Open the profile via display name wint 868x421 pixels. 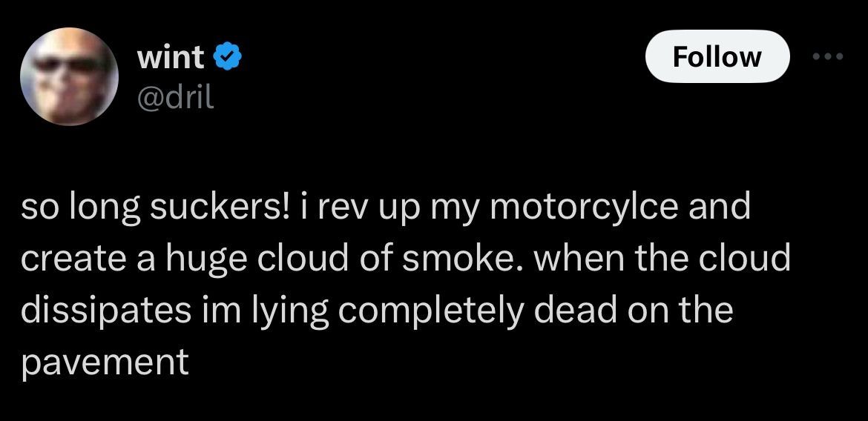click(171, 58)
